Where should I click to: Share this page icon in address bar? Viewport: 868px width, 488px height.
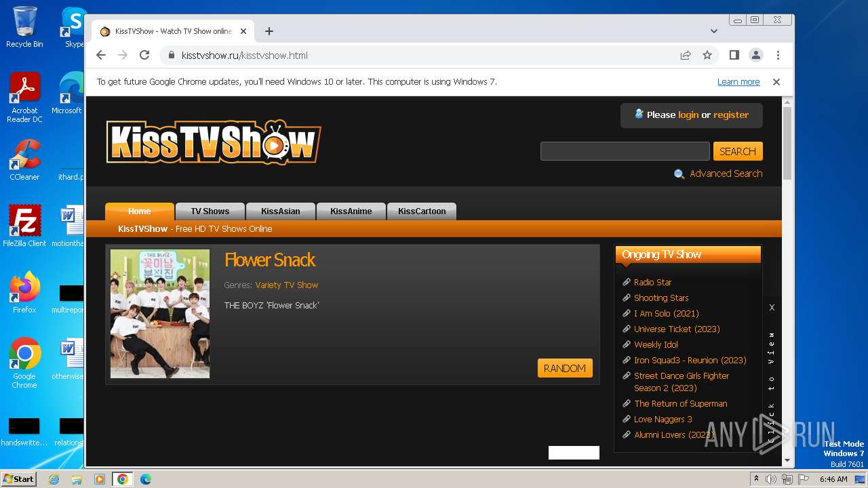(686, 55)
